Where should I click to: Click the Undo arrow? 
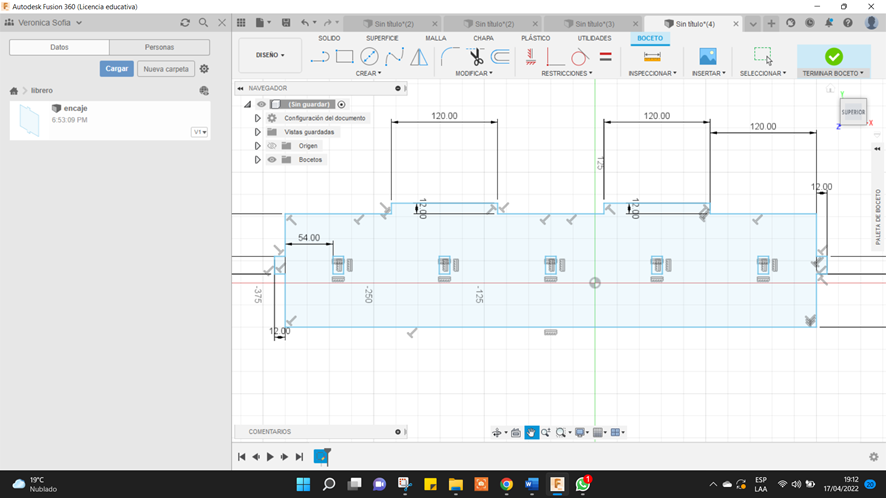305,23
